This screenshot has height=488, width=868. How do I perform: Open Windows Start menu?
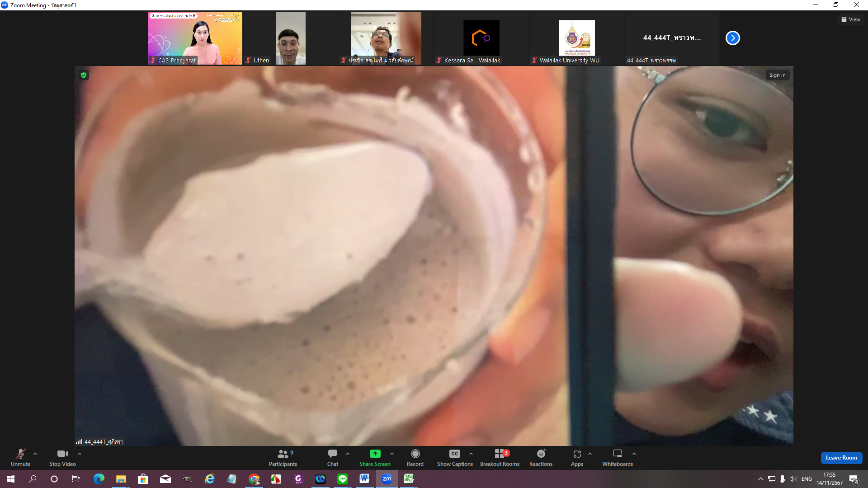point(11,479)
